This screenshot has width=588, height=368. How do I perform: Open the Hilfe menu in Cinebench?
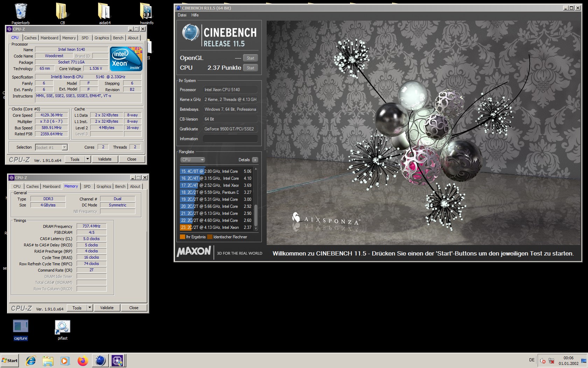(195, 15)
